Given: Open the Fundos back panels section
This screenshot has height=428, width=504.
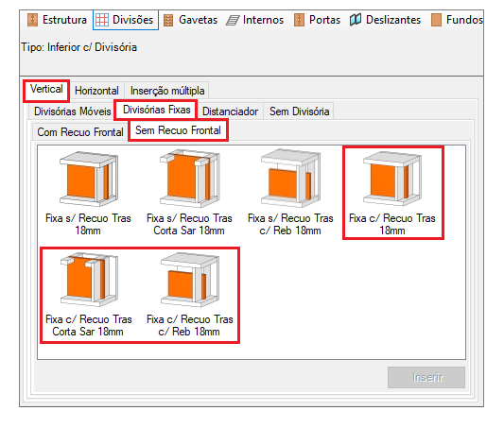Looking at the screenshot, I should coord(457,20).
